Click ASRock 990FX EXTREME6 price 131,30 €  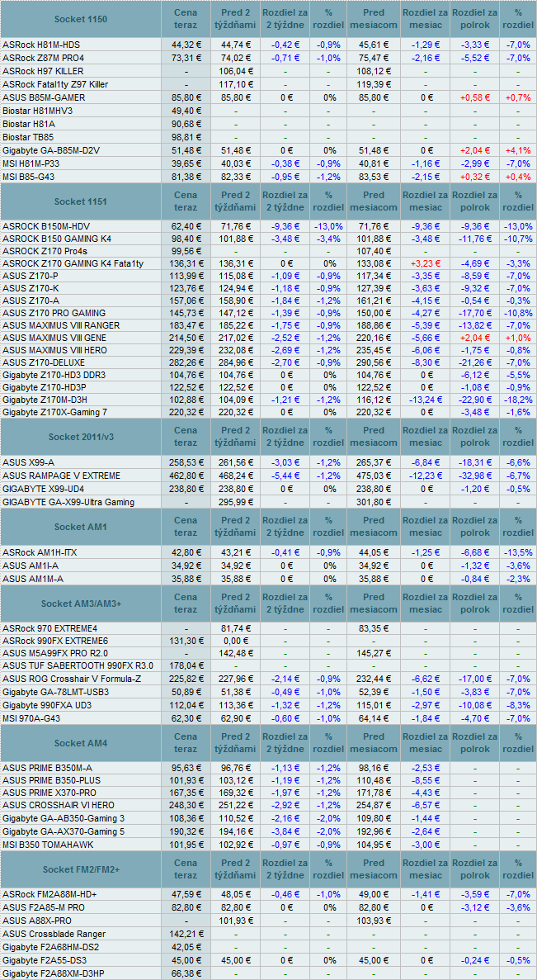[186, 641]
